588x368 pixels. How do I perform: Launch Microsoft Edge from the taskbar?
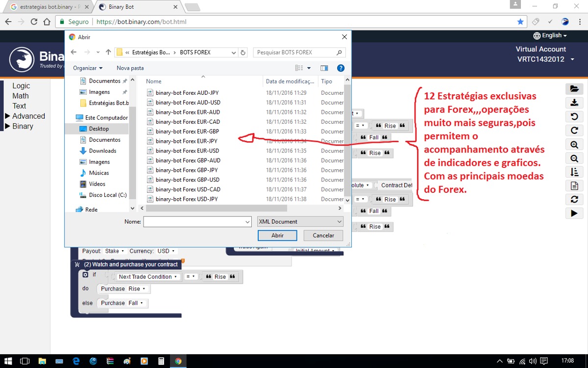(x=76, y=361)
